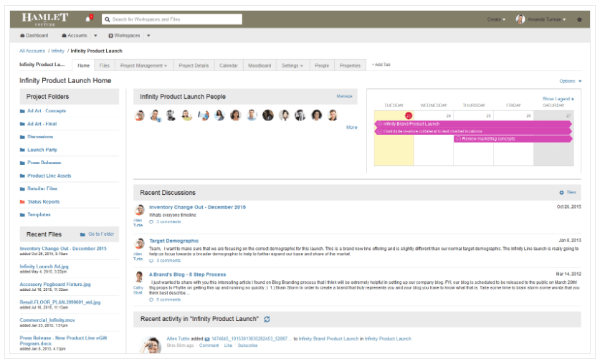Select the Home tab
This screenshot has height=364, width=600.
[83, 65]
